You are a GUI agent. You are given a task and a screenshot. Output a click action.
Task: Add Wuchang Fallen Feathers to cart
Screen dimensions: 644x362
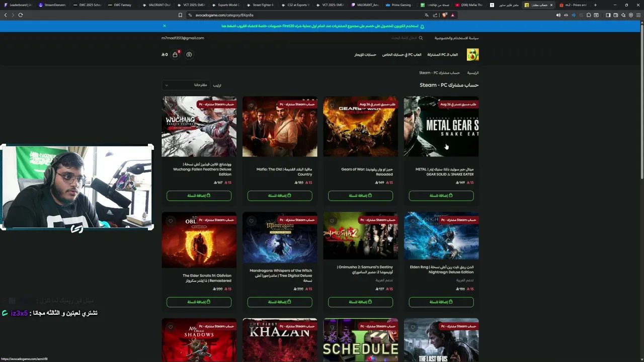(199, 196)
